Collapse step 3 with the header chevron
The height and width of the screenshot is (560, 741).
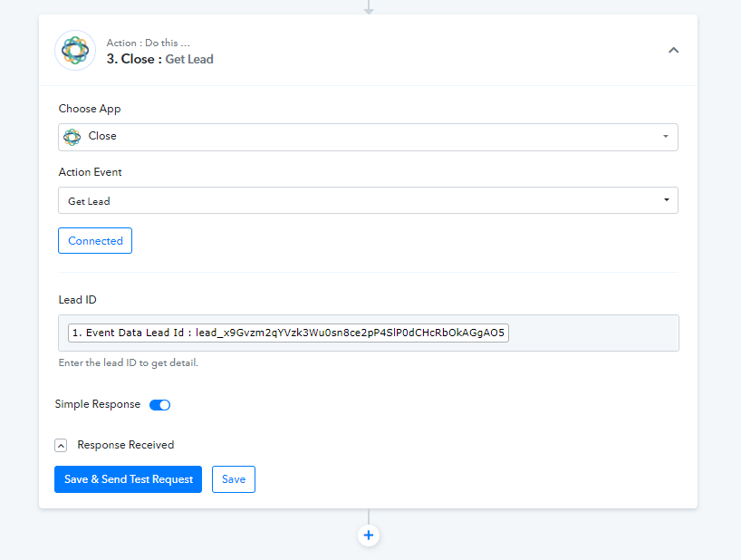(x=673, y=50)
